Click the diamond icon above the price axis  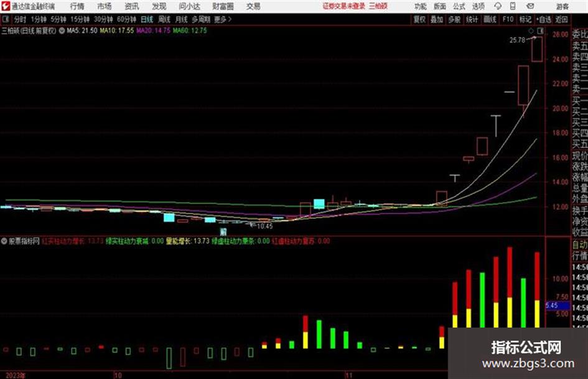pyautogui.click(x=531, y=30)
